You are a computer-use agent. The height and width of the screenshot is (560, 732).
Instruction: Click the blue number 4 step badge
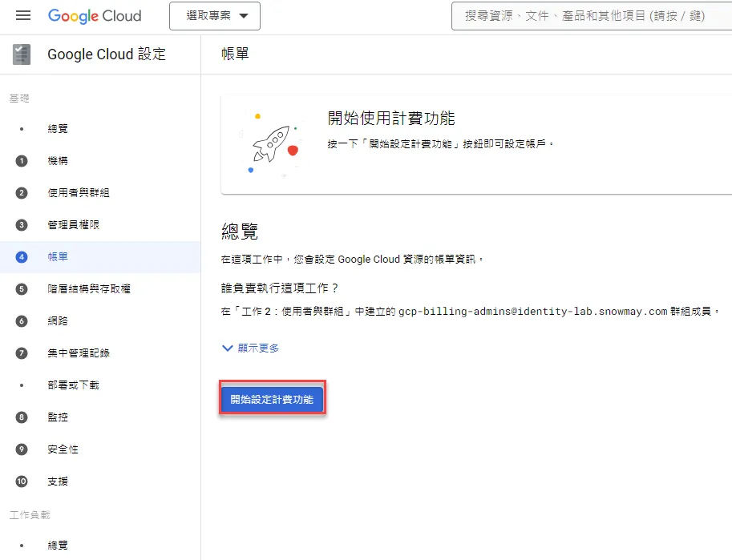click(22, 257)
